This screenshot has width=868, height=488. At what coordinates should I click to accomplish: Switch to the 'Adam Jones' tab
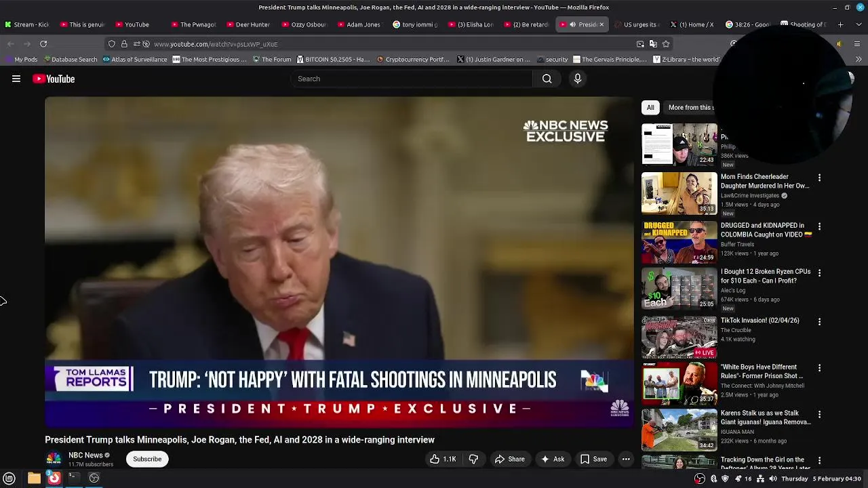coord(361,24)
